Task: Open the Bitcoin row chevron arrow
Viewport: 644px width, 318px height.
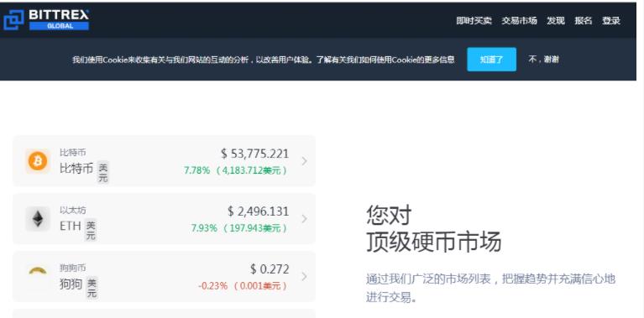Action: pos(304,161)
